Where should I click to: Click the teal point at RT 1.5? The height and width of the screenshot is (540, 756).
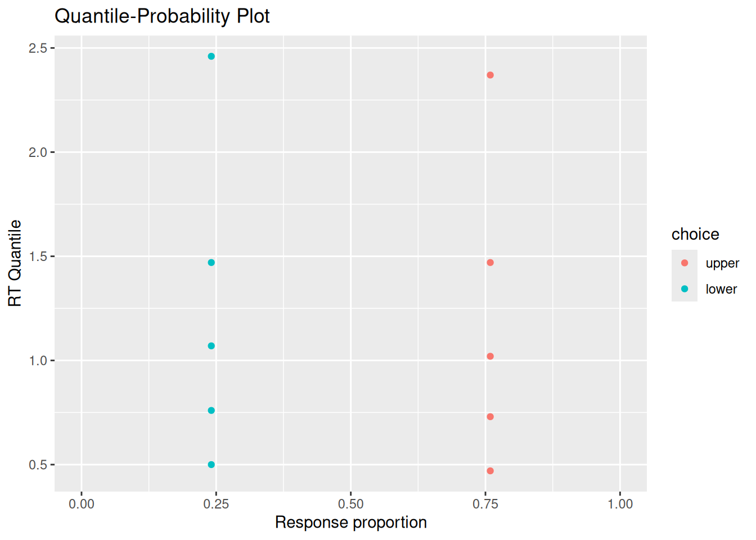(211, 263)
